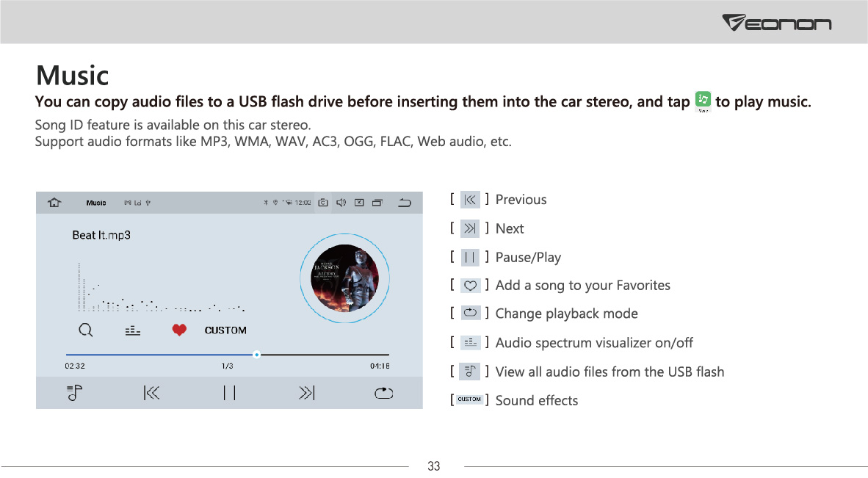Image resolution: width=868 pixels, height=478 pixels.
Task: Tap the volume speaker icon in the status bar
Action: pos(341,203)
